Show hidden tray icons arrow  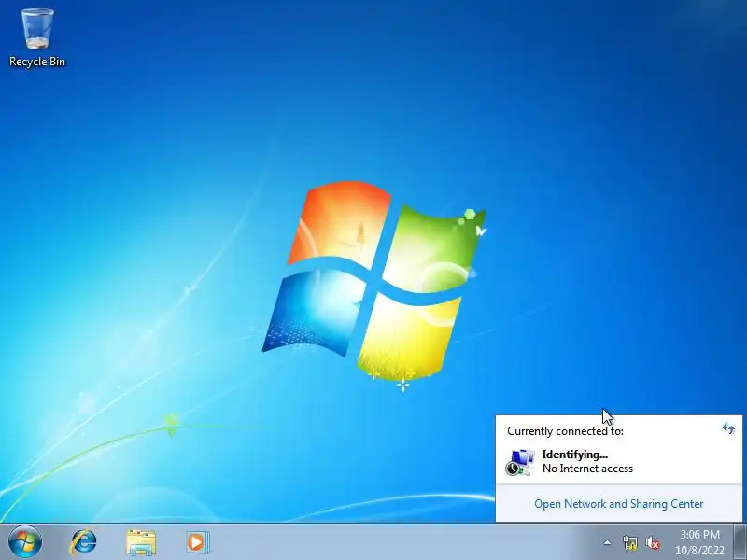tap(607, 542)
